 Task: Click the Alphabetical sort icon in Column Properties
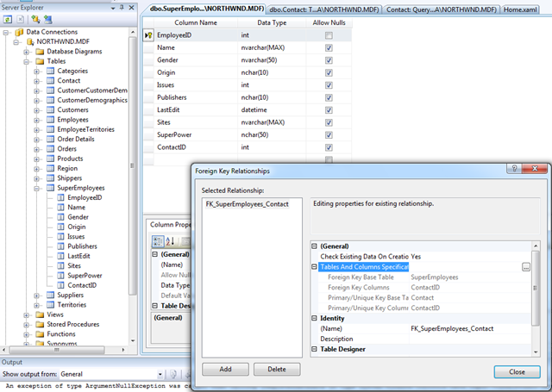coord(170,240)
